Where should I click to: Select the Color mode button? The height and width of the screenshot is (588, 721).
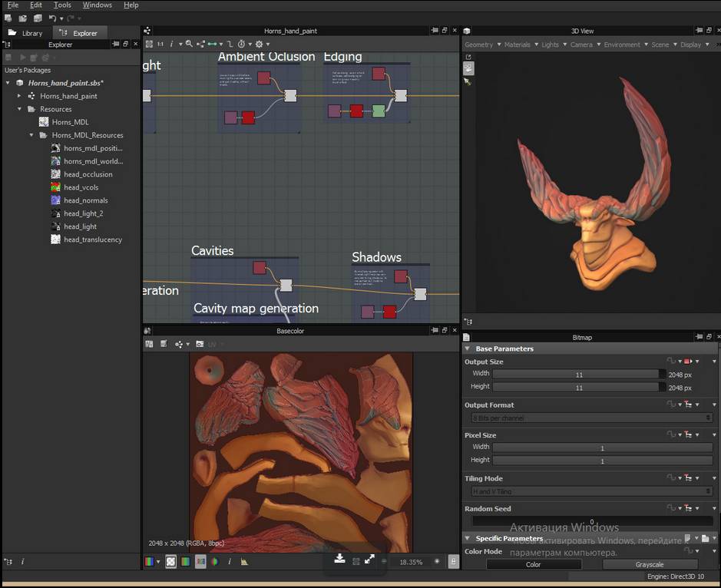click(533, 564)
